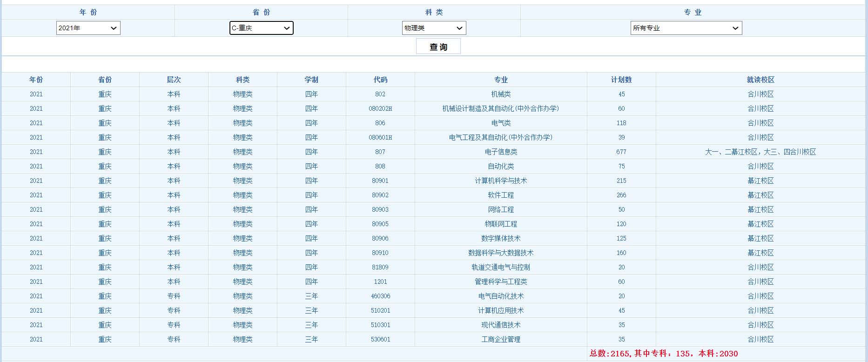Select the major cell 电子信息类
Image resolution: width=868 pixels, height=362 pixels.
click(501, 152)
